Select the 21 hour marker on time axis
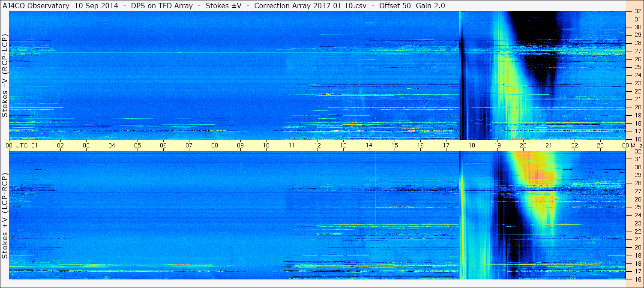 pyautogui.click(x=549, y=145)
